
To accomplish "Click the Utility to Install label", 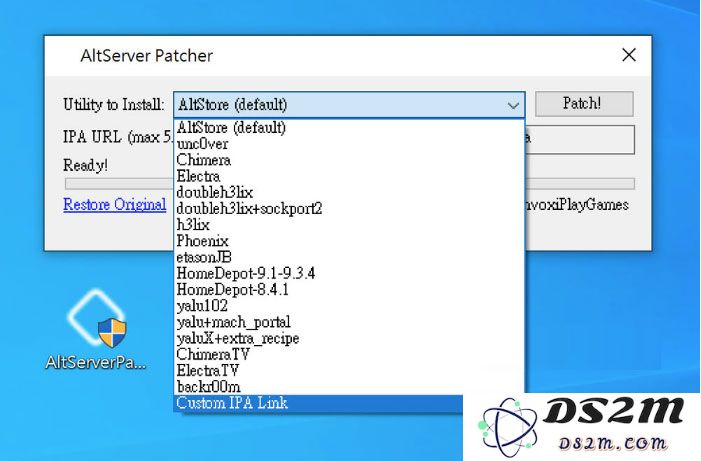I will tap(114, 104).
